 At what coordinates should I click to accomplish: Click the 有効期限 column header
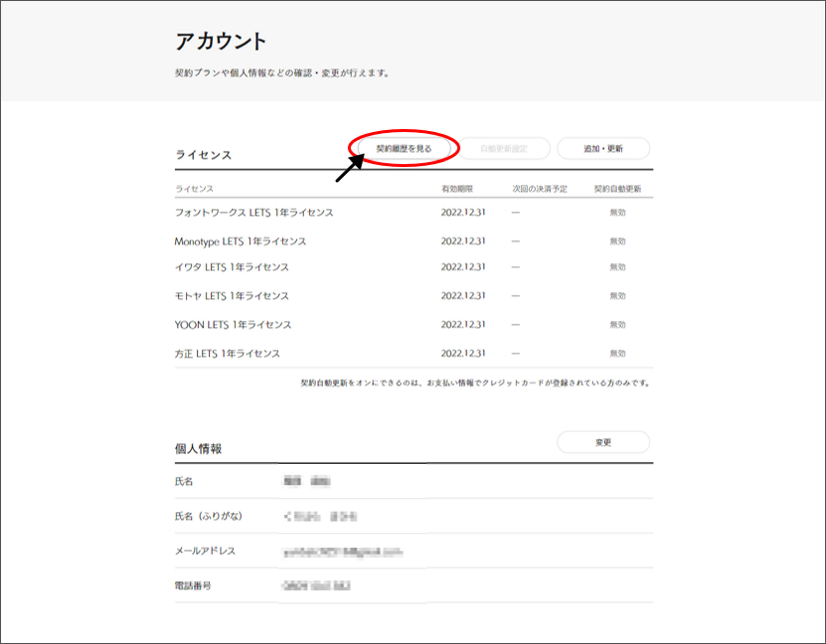point(458,189)
